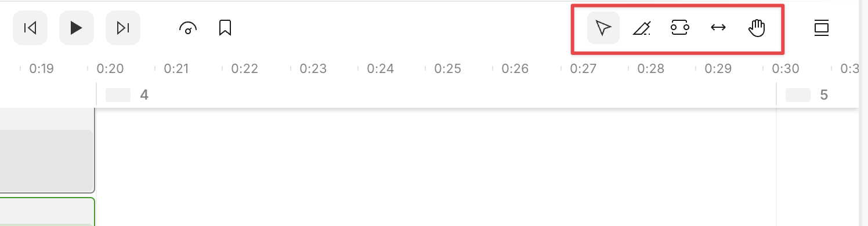This screenshot has height=226, width=868.
Task: Choose the range selection tool
Action: pos(680,28)
